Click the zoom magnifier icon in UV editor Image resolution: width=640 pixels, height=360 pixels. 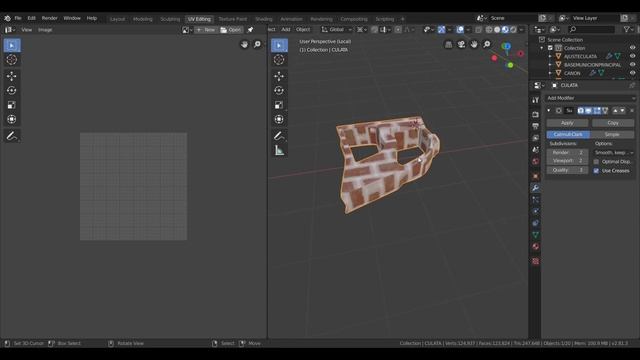[x=257, y=44]
